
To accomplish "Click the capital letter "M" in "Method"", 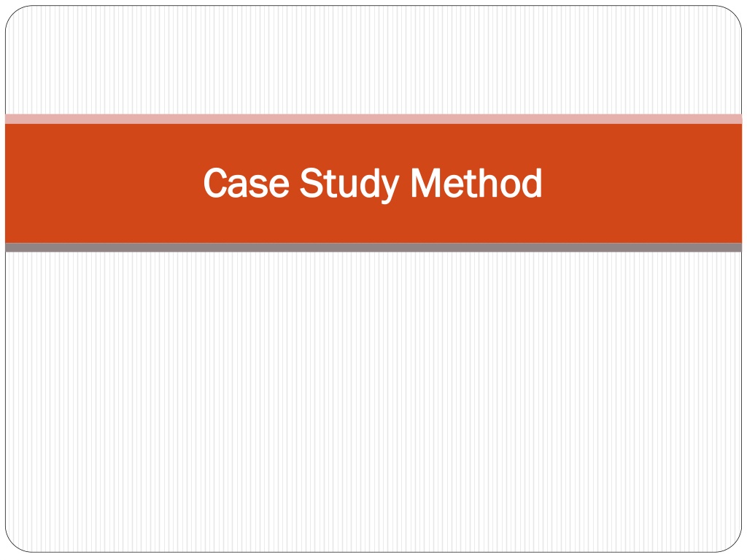I will pos(425,183).
